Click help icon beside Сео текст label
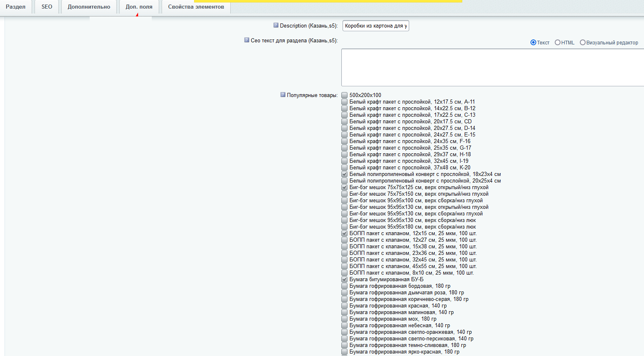Screen dimensions: 644x356 [x=247, y=40]
